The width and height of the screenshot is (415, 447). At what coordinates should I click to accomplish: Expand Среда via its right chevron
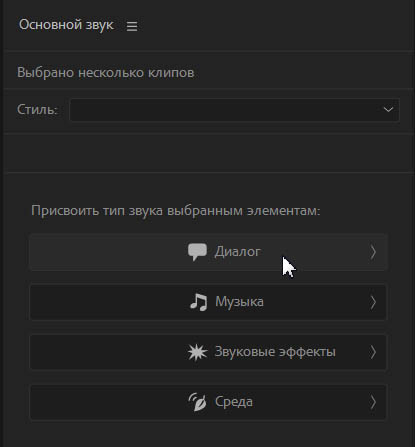point(373,402)
